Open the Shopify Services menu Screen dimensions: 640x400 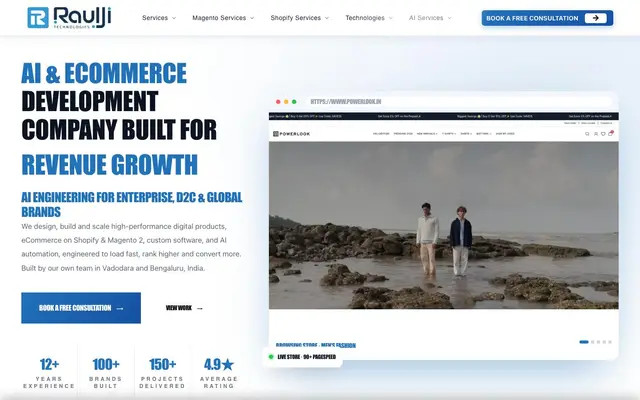coord(299,18)
